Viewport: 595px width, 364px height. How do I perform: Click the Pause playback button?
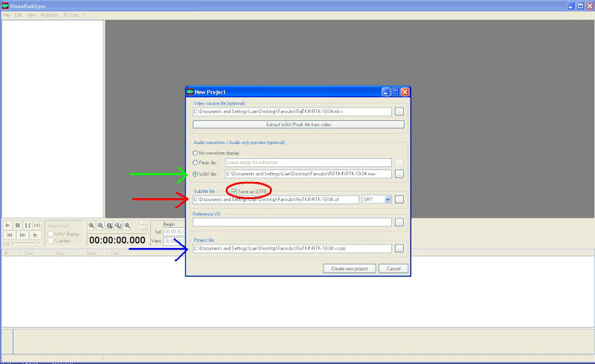(x=28, y=225)
